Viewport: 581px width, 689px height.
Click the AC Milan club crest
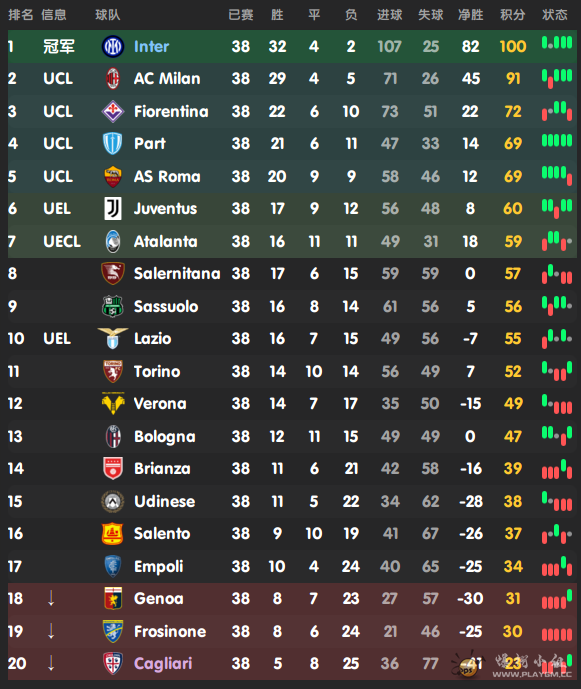[x=113, y=79]
